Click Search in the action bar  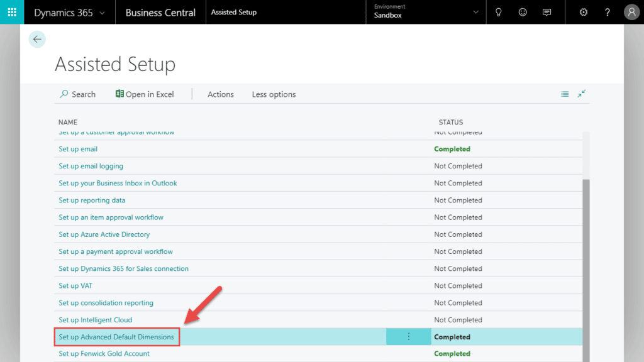pyautogui.click(x=77, y=94)
